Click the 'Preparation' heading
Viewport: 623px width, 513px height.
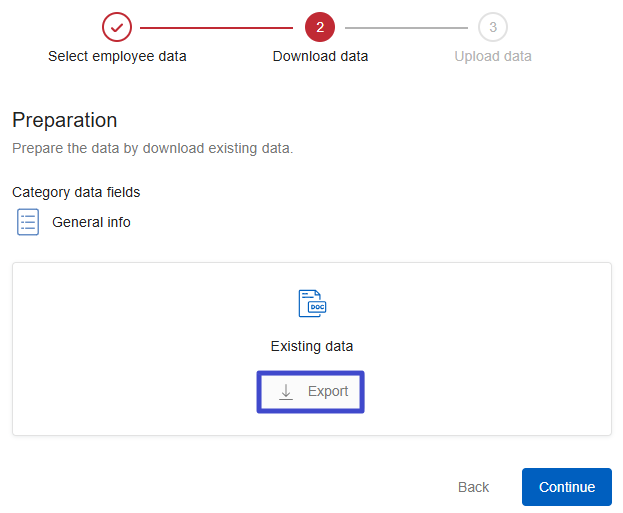click(x=65, y=120)
